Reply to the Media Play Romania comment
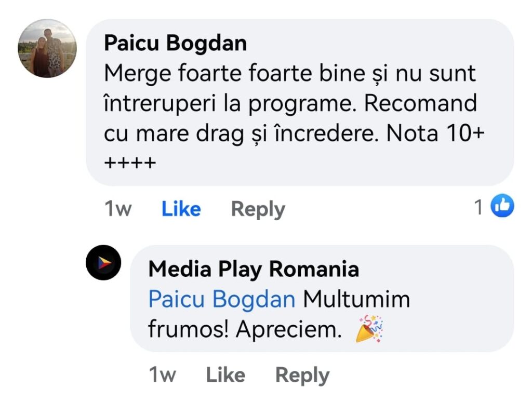This screenshot has width=532, height=401. [302, 375]
